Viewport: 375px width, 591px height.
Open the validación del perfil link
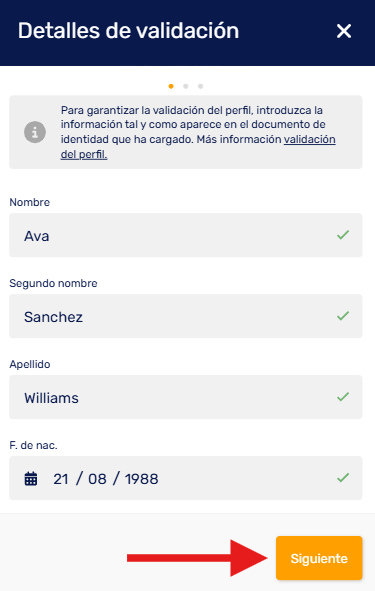(x=198, y=147)
